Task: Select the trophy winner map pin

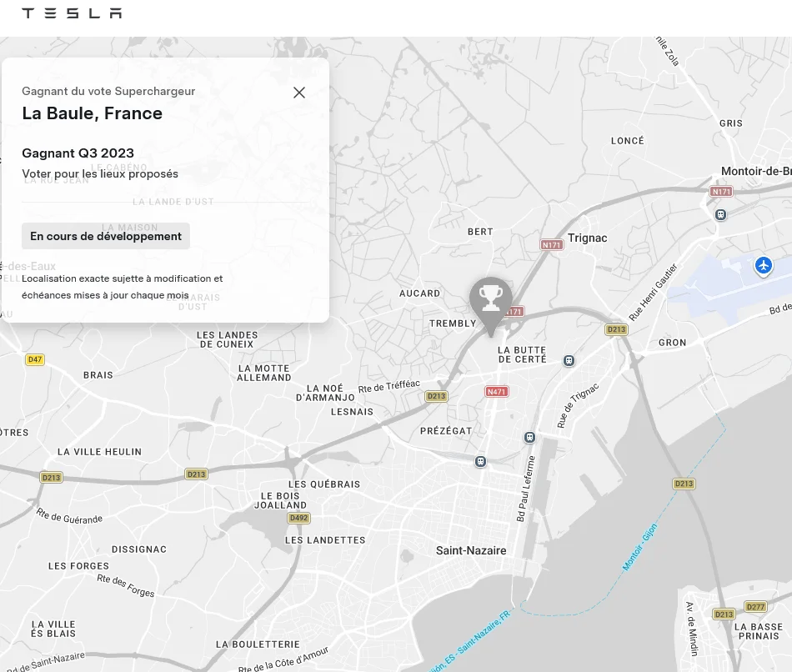Action: [x=490, y=306]
